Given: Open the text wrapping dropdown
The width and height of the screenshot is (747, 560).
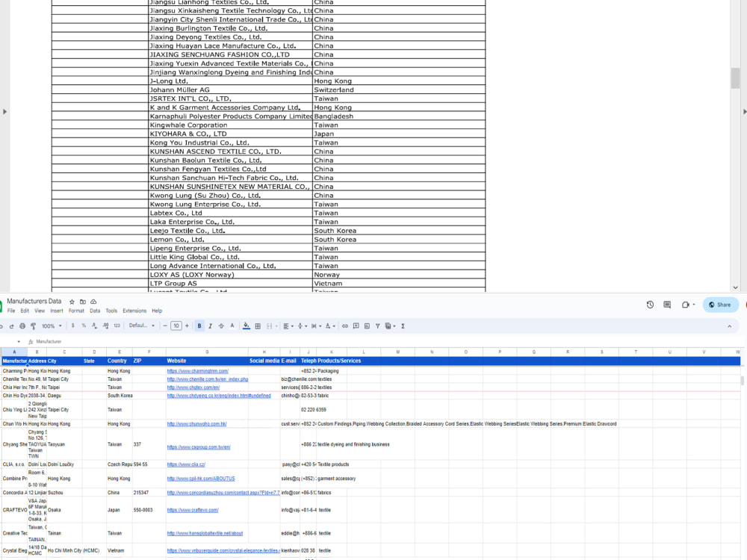Looking at the screenshot, I should (x=316, y=326).
